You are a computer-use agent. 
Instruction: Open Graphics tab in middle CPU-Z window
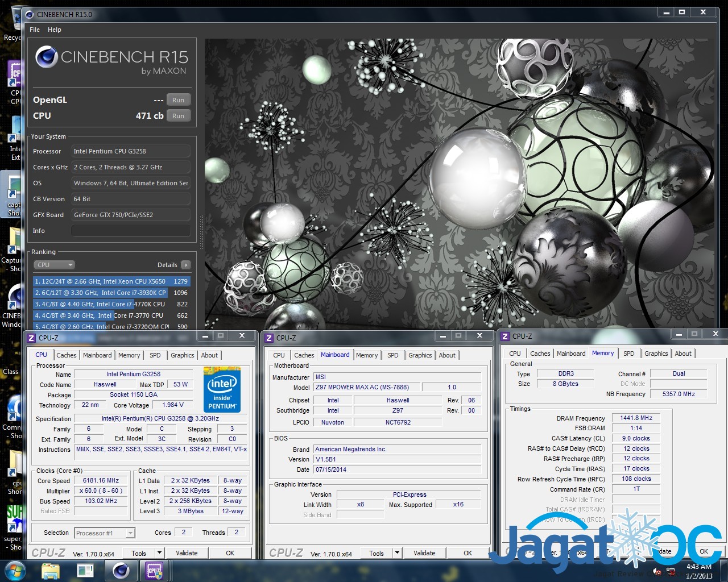[420, 355]
